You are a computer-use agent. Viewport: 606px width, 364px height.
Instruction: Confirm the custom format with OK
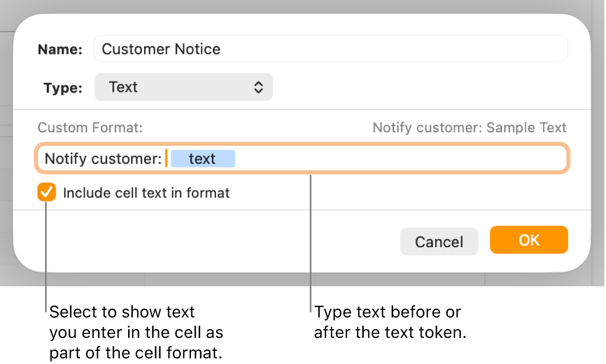528,240
